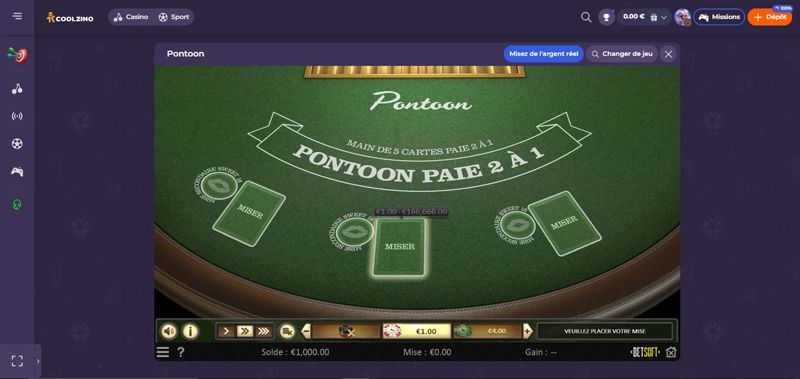
Task: Open the game info icon
Action: (x=190, y=331)
